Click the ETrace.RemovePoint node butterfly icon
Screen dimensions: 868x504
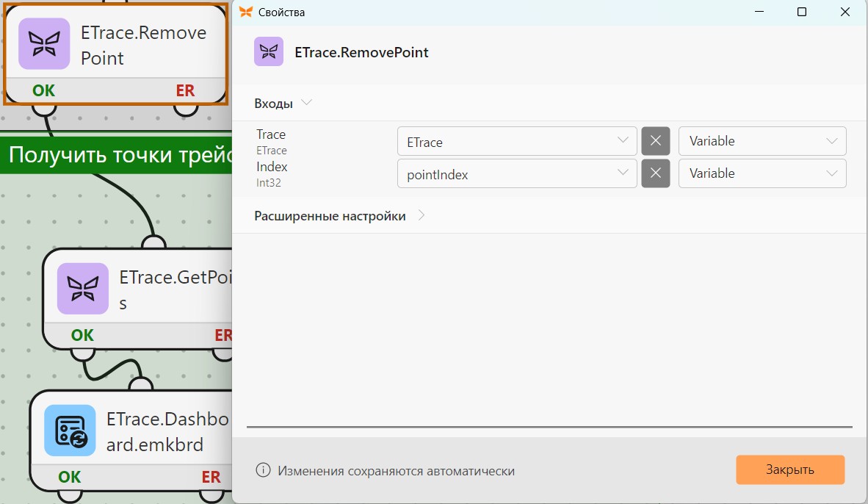44,44
